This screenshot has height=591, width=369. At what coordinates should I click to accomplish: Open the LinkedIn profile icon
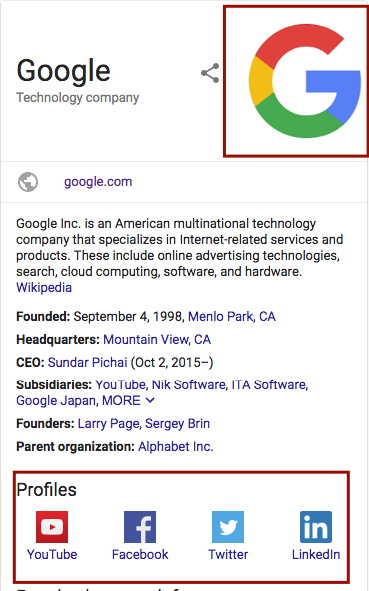[316, 527]
